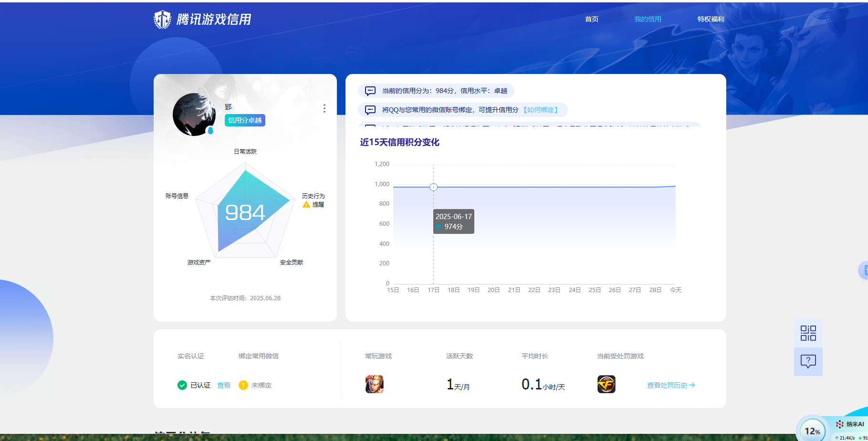Open the 特权福利 tab

pyautogui.click(x=711, y=19)
